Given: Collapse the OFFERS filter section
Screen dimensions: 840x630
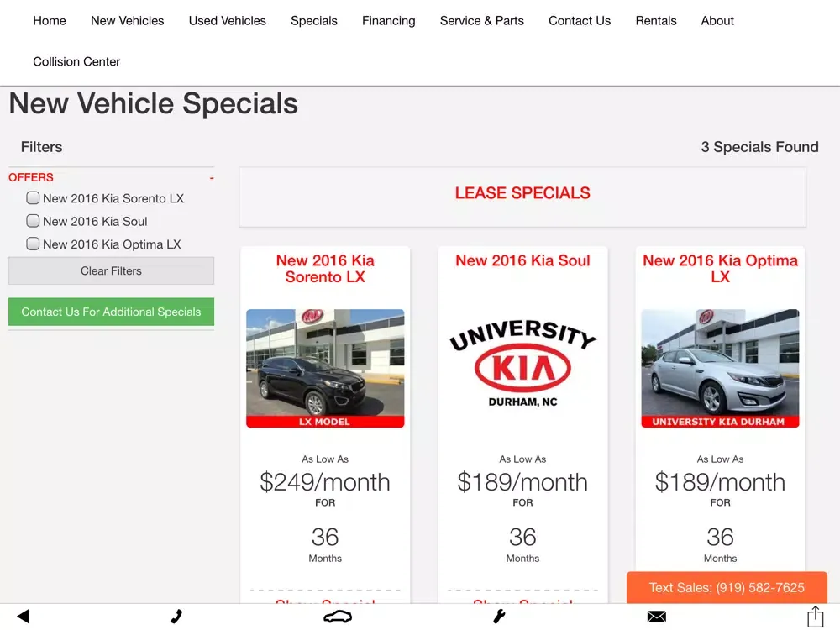Looking at the screenshot, I should point(212,177).
